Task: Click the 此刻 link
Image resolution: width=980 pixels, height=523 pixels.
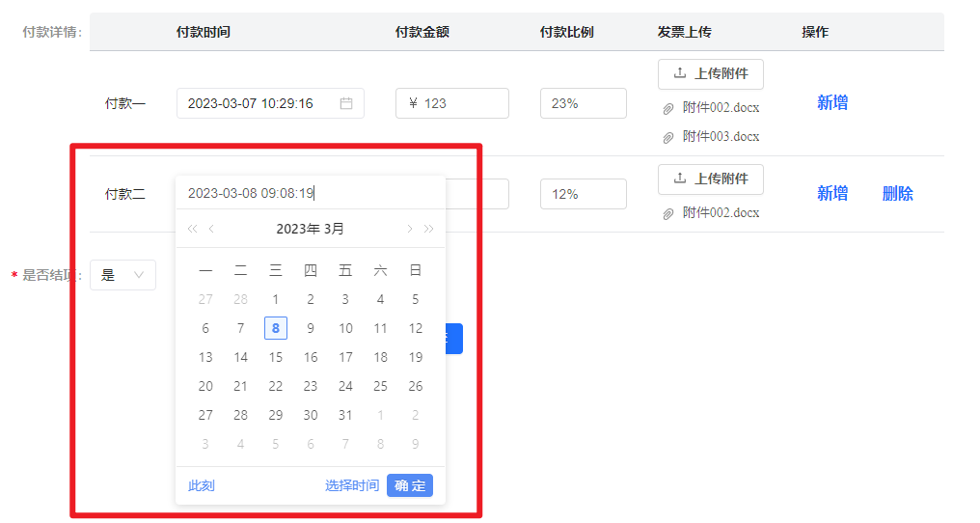Action: point(202,485)
